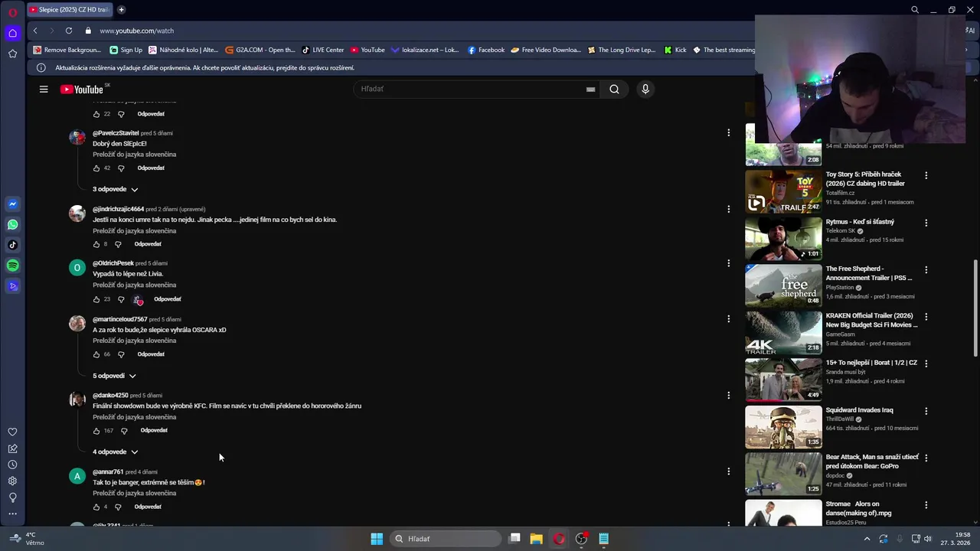The image size is (980, 551).
Task: Reply to @danko4250 with Odpovedať
Action: (154, 430)
